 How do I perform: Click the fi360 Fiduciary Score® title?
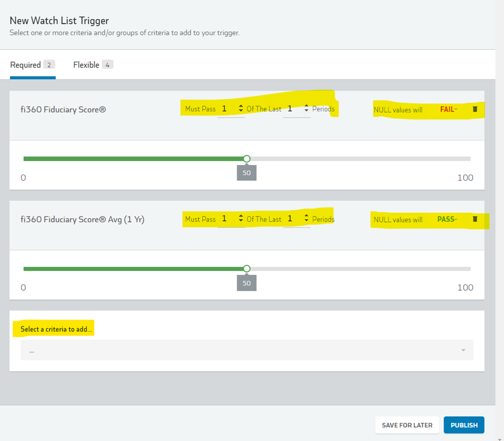pyautogui.click(x=63, y=109)
